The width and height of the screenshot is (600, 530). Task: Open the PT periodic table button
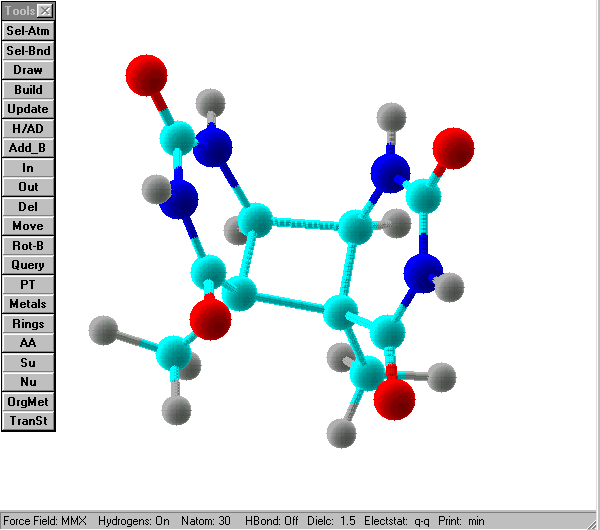[28, 285]
